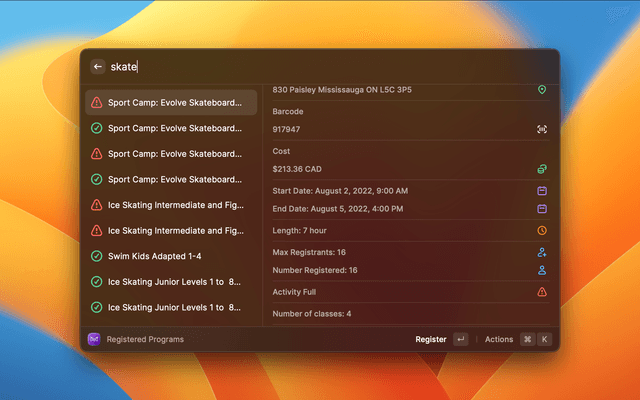Select the highlighted Sport Camp: Evolve Skateboard entry
The image size is (640, 400).
point(171,102)
